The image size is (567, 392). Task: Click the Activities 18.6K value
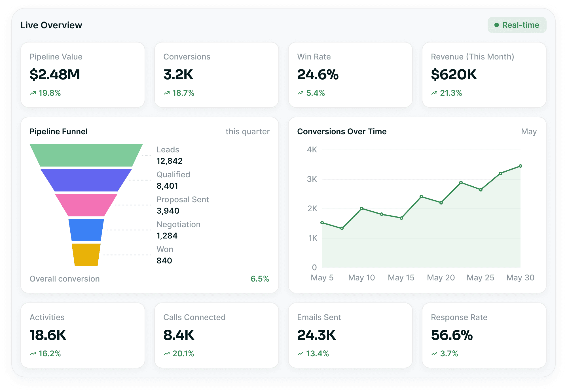coord(48,335)
